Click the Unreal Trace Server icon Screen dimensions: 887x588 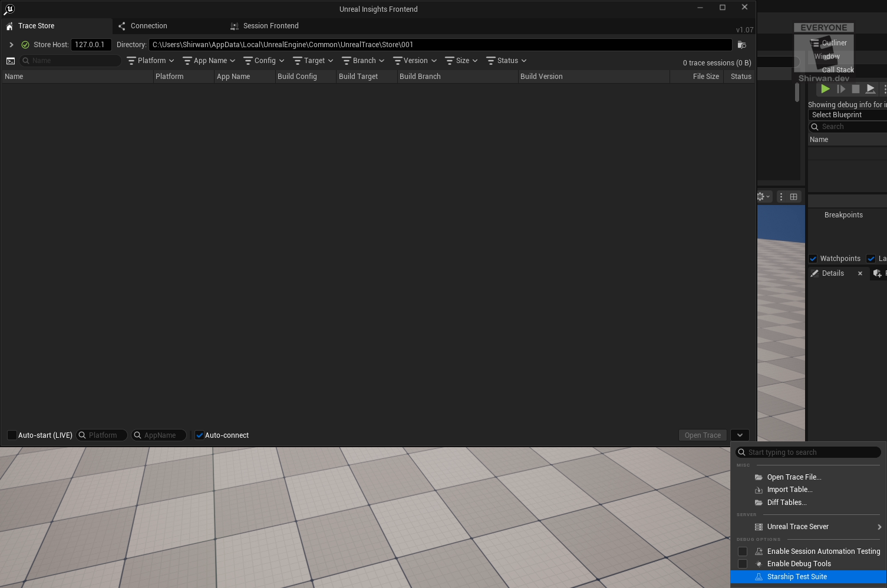tap(759, 527)
